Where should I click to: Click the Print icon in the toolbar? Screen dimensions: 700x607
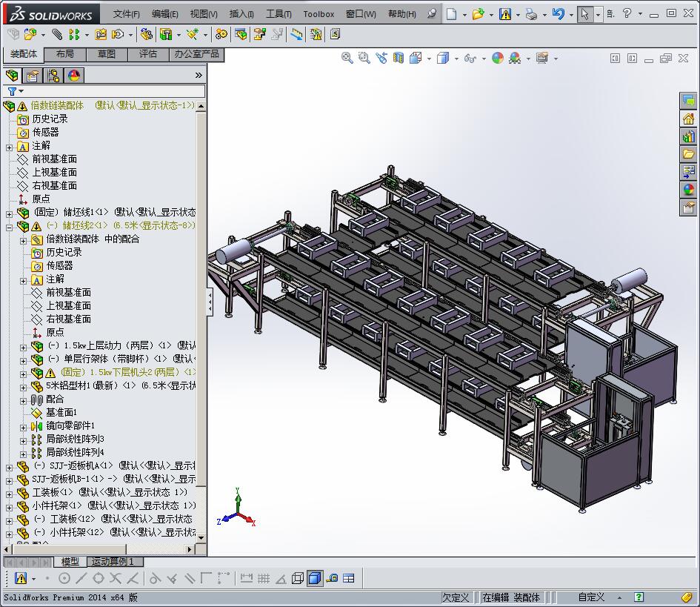[531, 13]
